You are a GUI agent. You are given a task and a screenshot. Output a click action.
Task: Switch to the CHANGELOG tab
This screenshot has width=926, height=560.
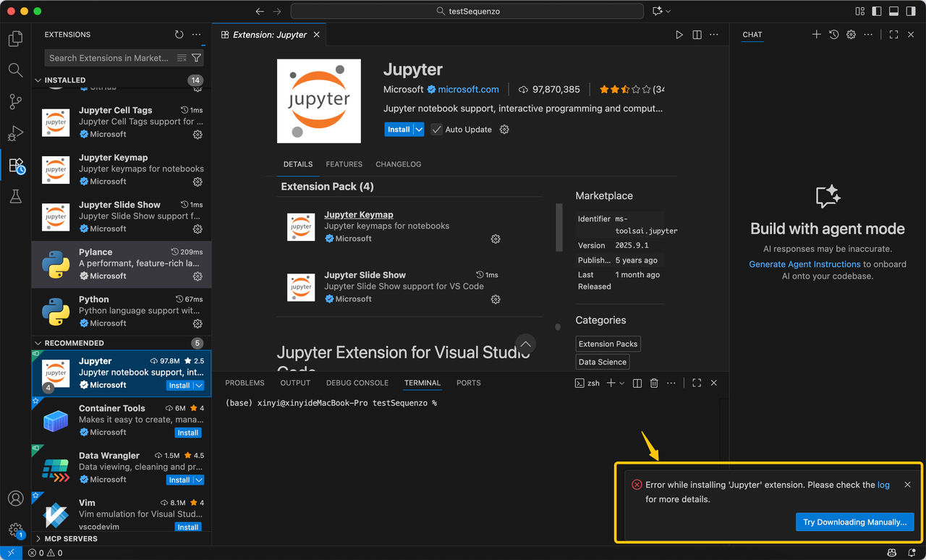[398, 164]
